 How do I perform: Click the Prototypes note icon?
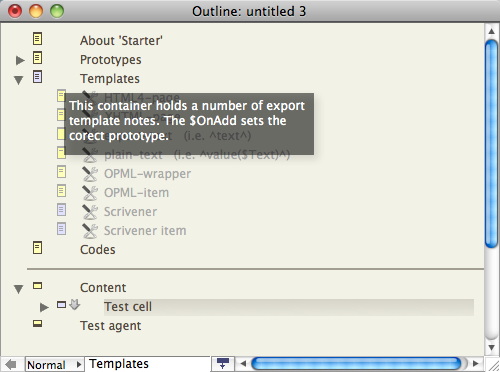click(x=37, y=58)
